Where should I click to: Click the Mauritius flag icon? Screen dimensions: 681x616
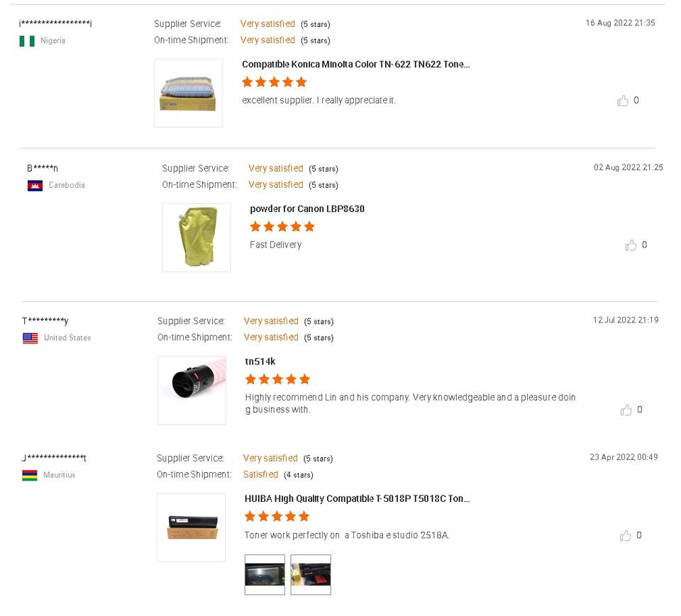pos(30,475)
